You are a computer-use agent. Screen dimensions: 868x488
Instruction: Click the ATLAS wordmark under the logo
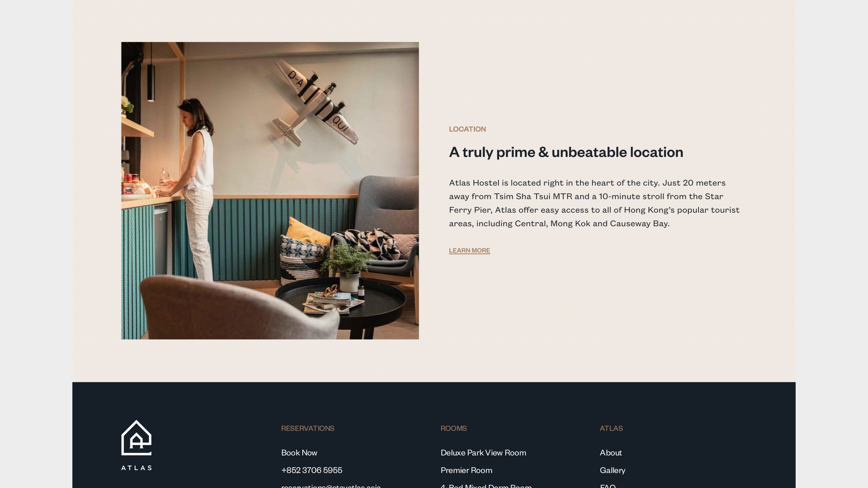coord(137,468)
